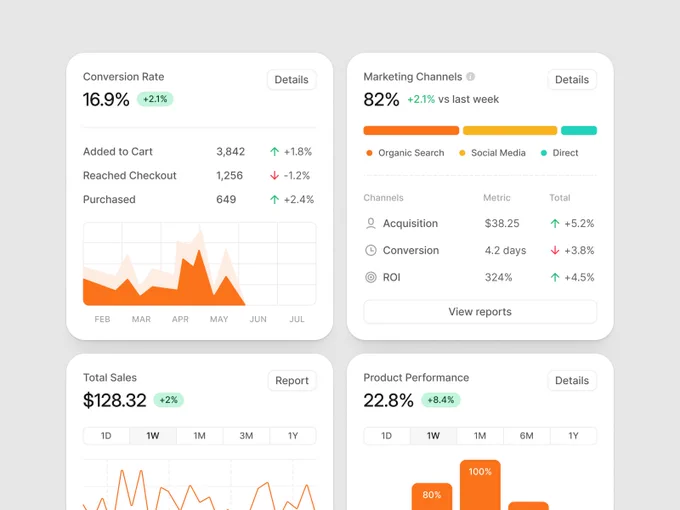Click the green up arrow for Purchased
Screen dimensions: 680x510
pyautogui.click(x=275, y=199)
